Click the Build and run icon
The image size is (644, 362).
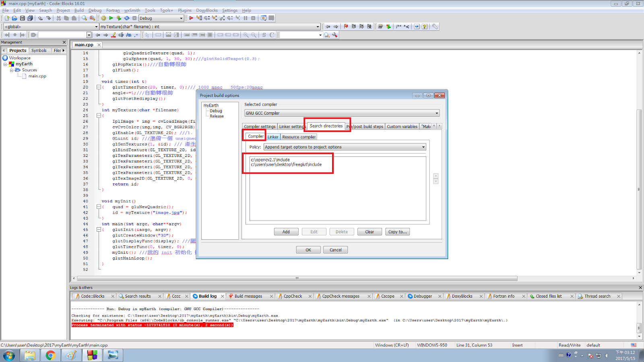tap(119, 18)
